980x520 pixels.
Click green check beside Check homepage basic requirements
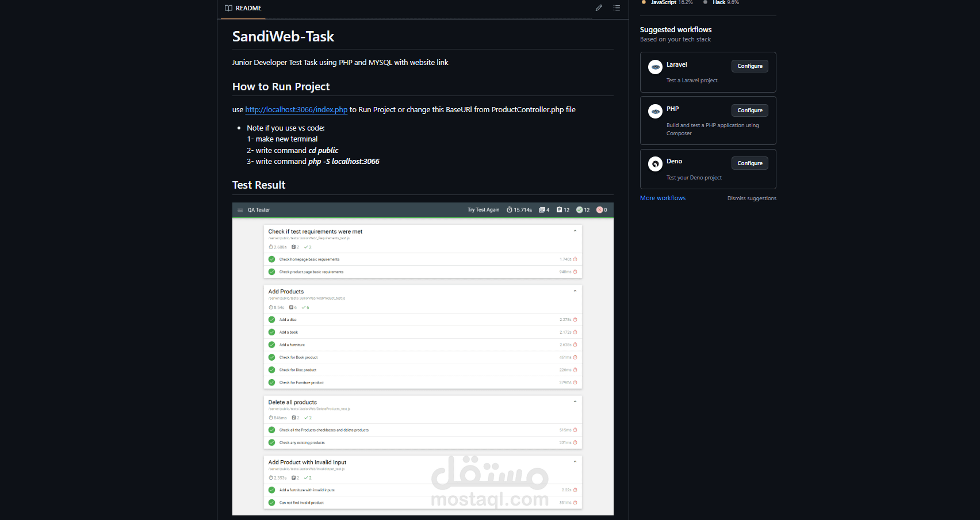click(271, 259)
